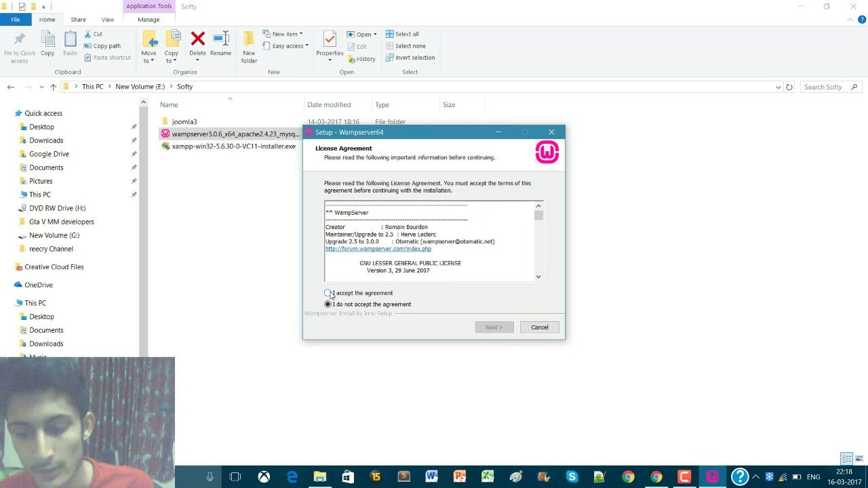This screenshot has width=868, height=488.
Task: Open Microsoft Edge from taskbar
Action: [x=292, y=477]
